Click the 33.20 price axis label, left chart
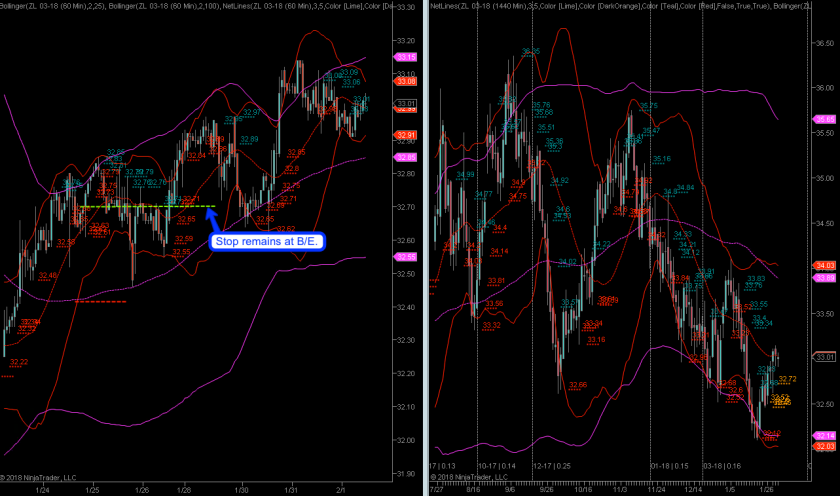Viewport: 840px width, 496px height. (x=406, y=41)
